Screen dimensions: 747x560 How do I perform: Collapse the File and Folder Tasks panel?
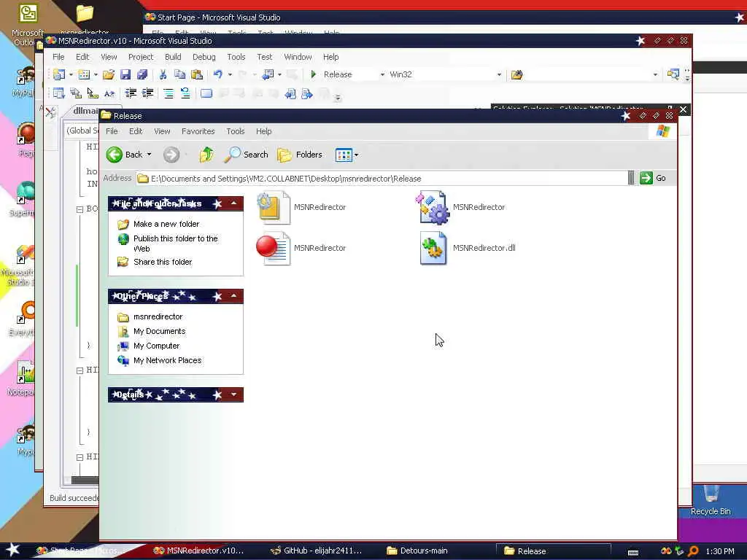click(x=234, y=203)
